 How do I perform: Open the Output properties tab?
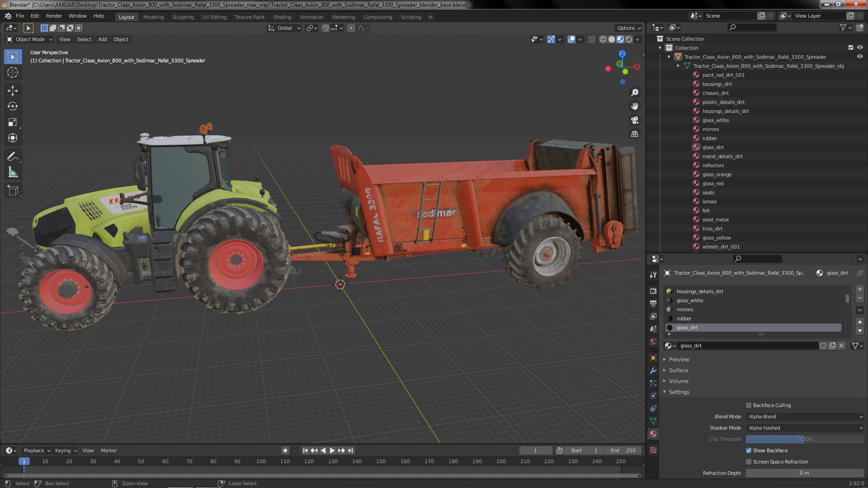tap(653, 303)
